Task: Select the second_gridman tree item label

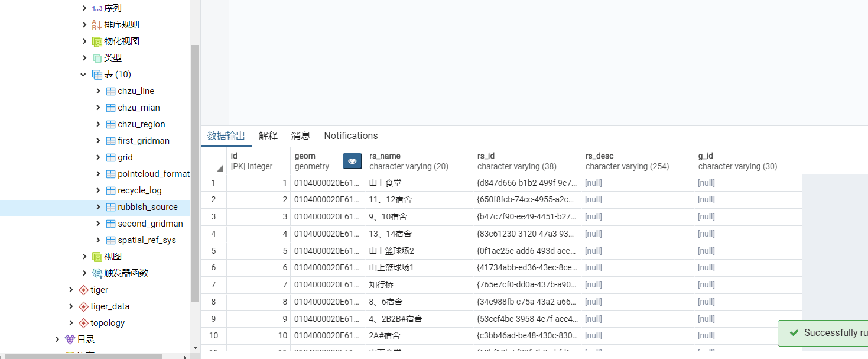Action: (150, 224)
